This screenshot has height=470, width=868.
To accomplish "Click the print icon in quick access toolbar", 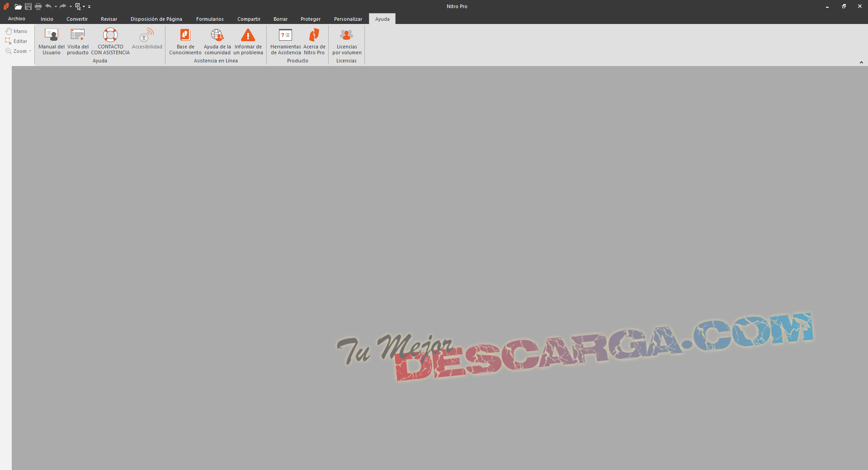I will click(38, 6).
